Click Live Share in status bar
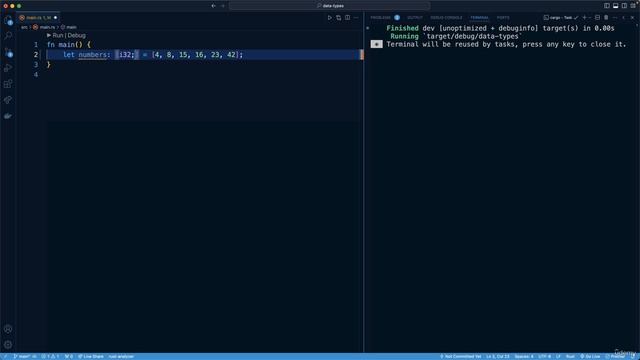640x360 pixels. (x=91, y=356)
